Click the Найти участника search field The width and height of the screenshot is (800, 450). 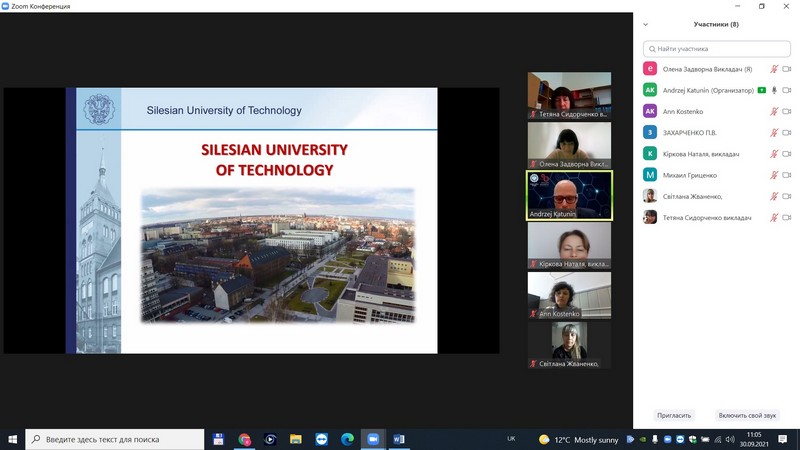[716, 48]
